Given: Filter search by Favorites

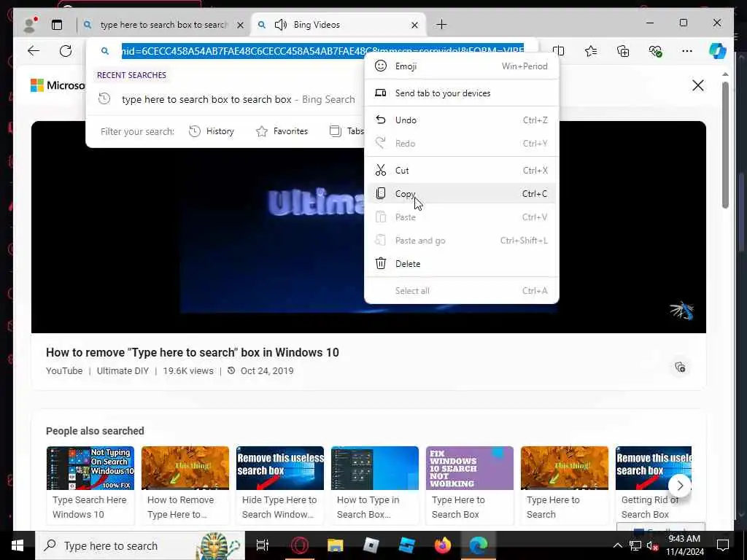Looking at the screenshot, I should [x=282, y=131].
